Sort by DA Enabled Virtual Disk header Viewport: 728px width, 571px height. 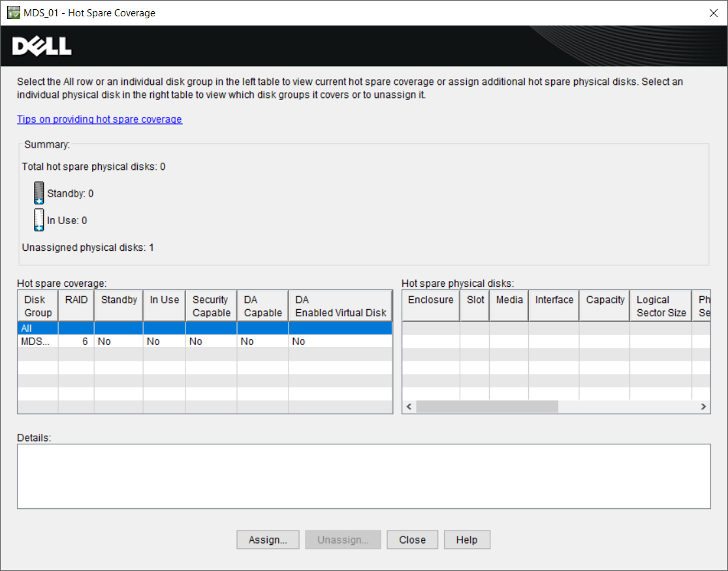340,306
